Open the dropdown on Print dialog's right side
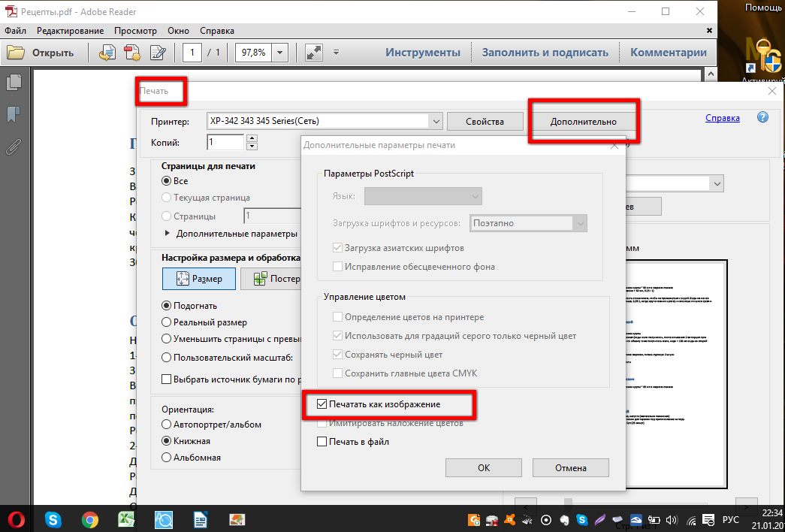 [717, 184]
